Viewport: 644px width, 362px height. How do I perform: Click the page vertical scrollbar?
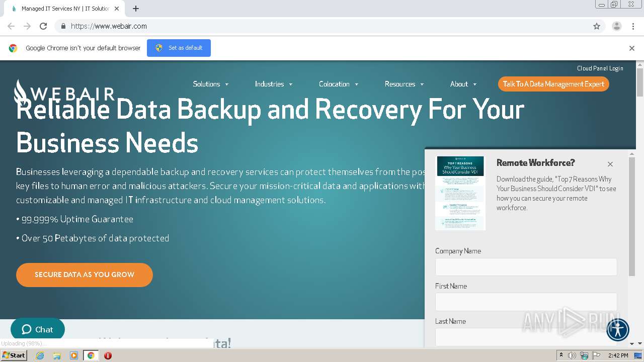click(x=640, y=82)
